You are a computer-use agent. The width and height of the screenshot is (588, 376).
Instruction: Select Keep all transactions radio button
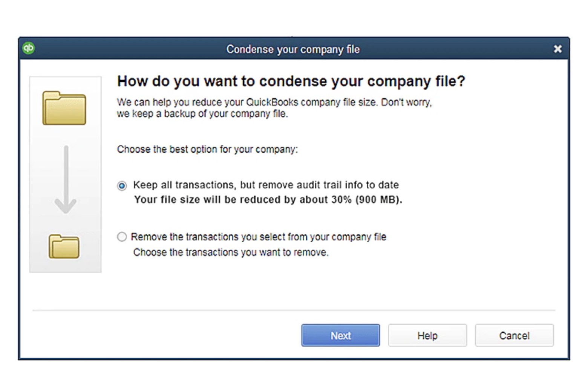pyautogui.click(x=122, y=186)
